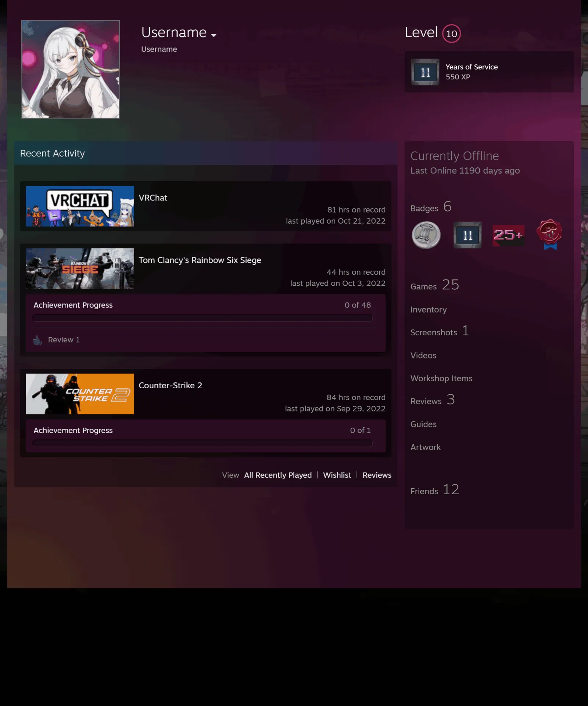Open the Counter-Strike 2 title link

point(171,385)
